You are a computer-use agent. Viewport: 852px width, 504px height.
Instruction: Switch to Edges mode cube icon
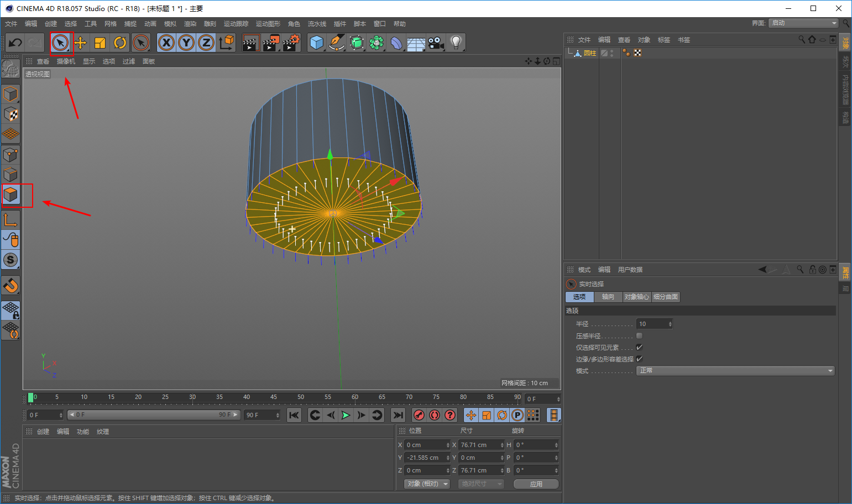point(11,175)
